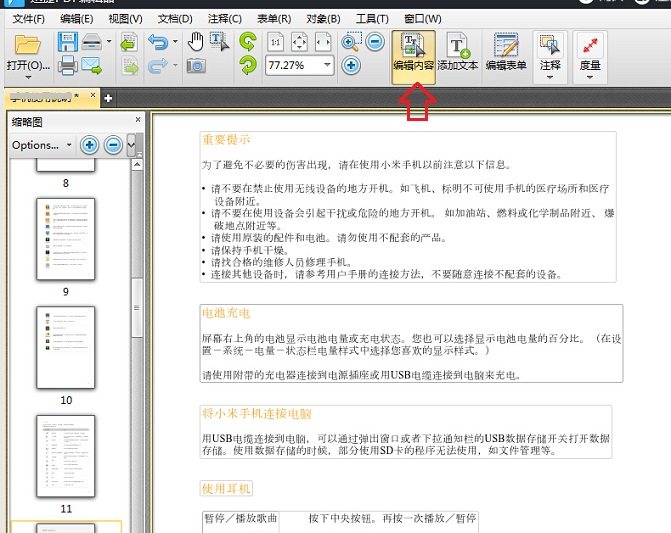The width and height of the screenshot is (671, 533).
Task: Open thumbnail Options dropdown
Action: coord(42,145)
